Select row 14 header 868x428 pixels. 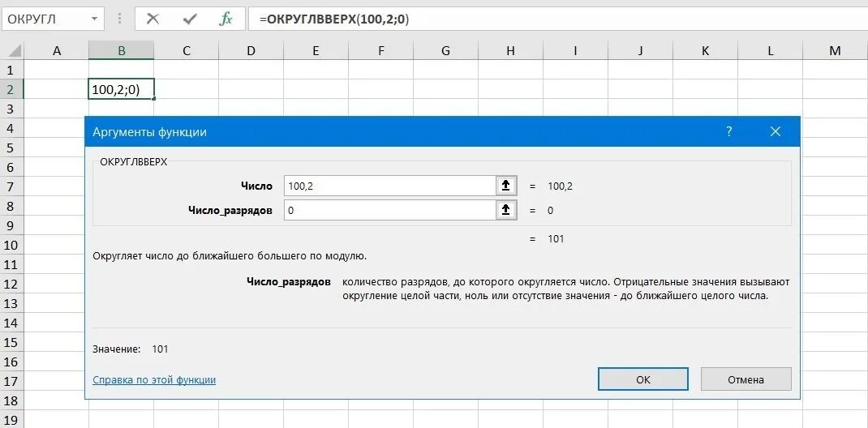[11, 323]
